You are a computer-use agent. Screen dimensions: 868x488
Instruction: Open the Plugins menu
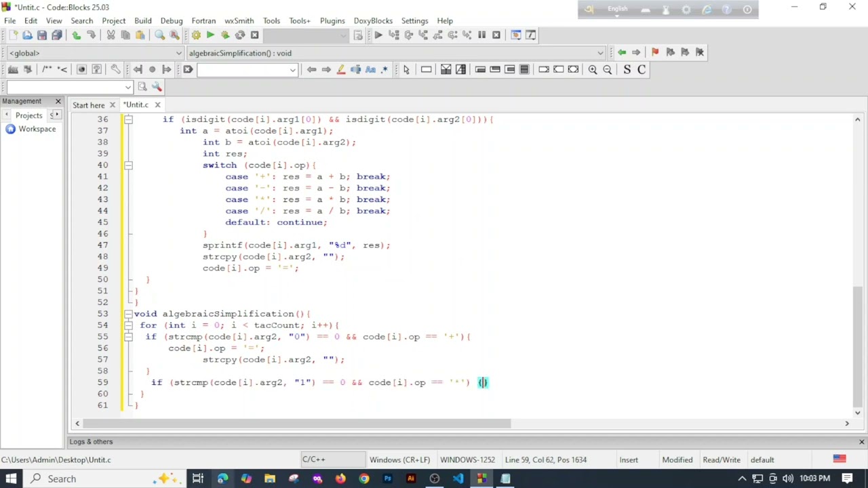(x=332, y=20)
